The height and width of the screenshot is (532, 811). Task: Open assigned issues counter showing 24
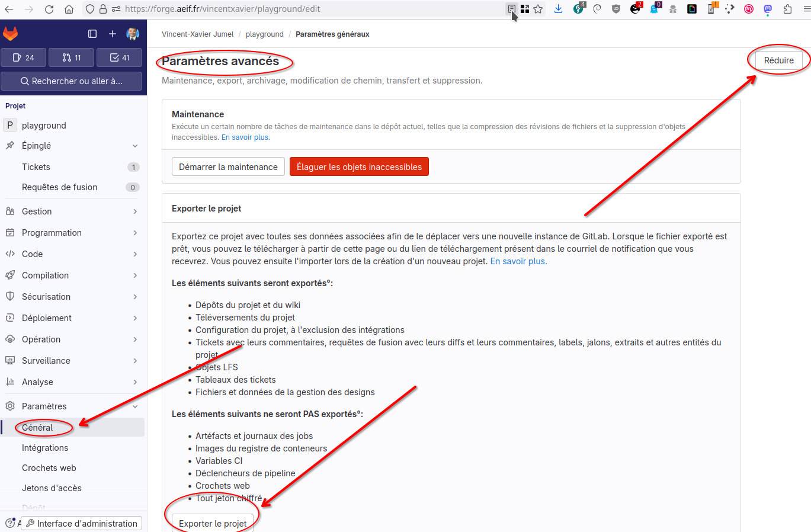pos(24,57)
